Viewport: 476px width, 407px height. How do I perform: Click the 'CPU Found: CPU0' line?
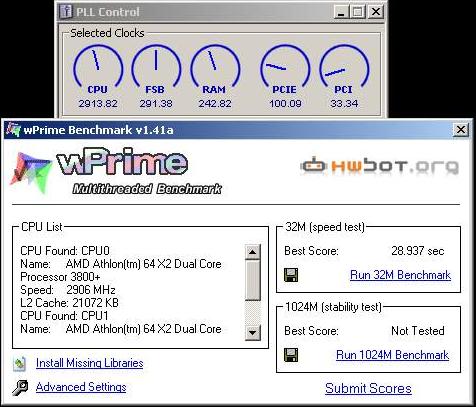[65, 251]
